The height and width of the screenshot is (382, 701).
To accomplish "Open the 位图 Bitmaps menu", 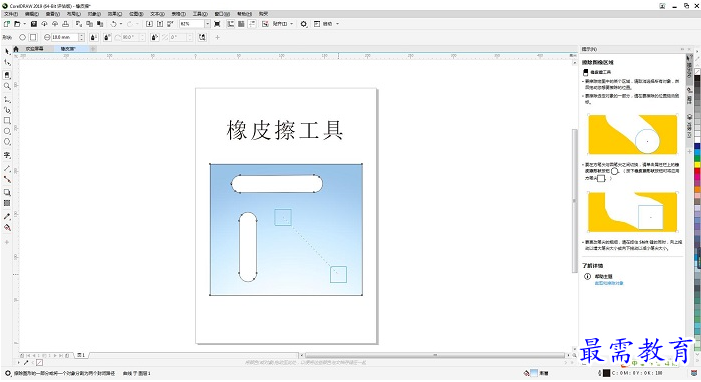I will [x=136, y=14].
